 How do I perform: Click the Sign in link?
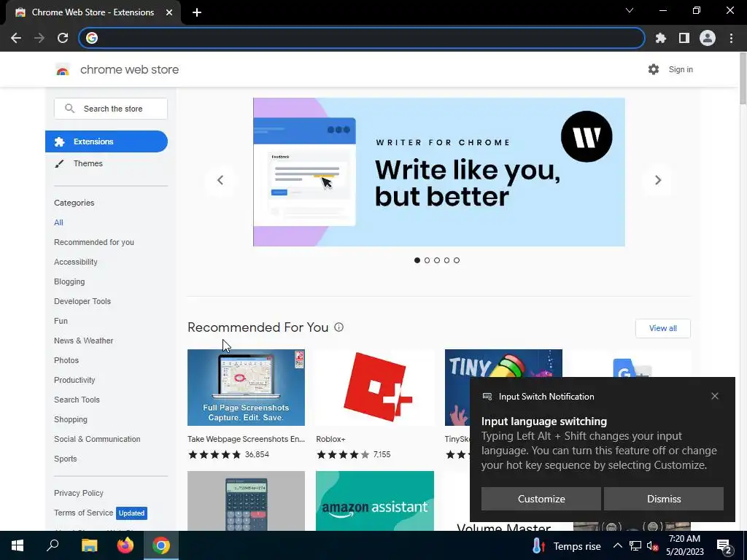click(x=681, y=69)
